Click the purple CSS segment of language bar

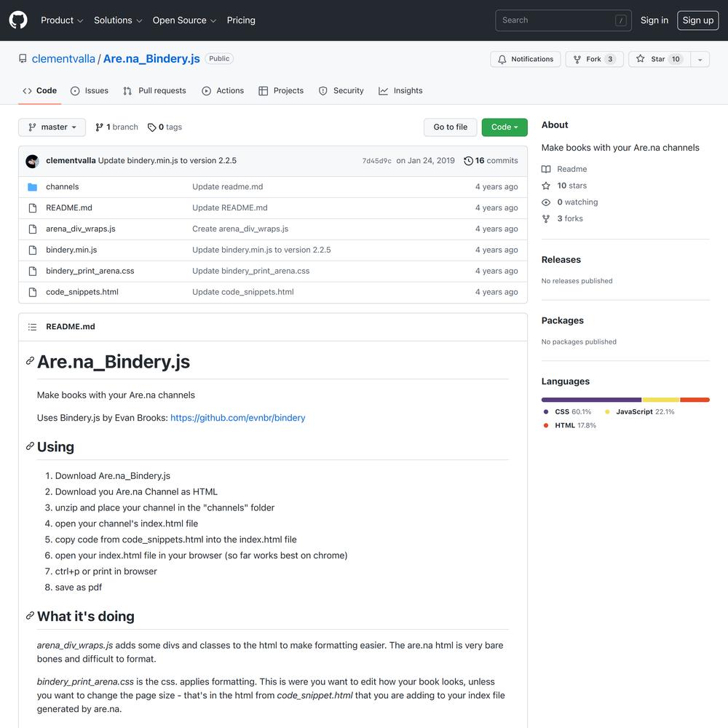click(591, 400)
